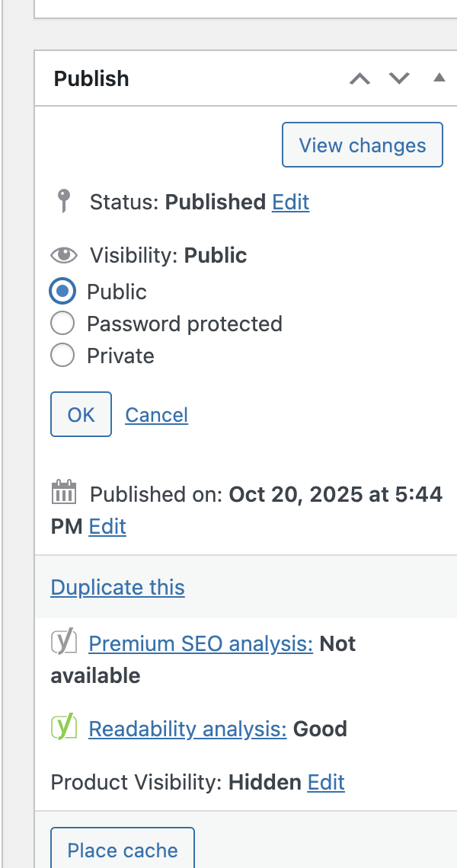
Task: Click the green Yoast readability icon
Action: pos(64,728)
